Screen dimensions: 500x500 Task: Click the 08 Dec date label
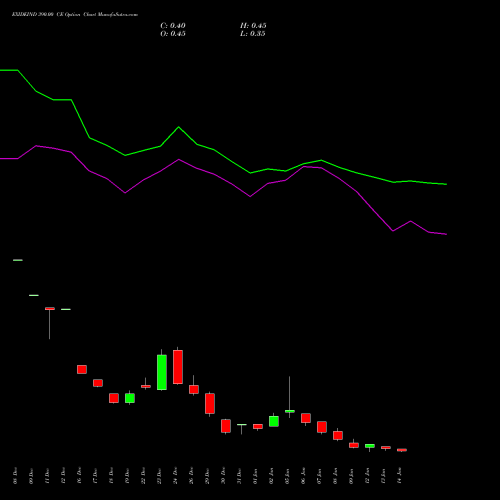(15, 476)
